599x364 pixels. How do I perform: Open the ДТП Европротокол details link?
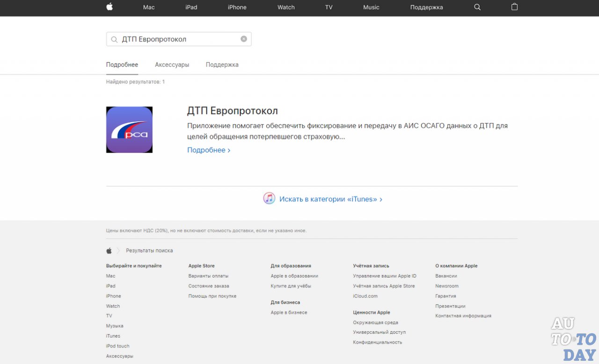(206, 150)
